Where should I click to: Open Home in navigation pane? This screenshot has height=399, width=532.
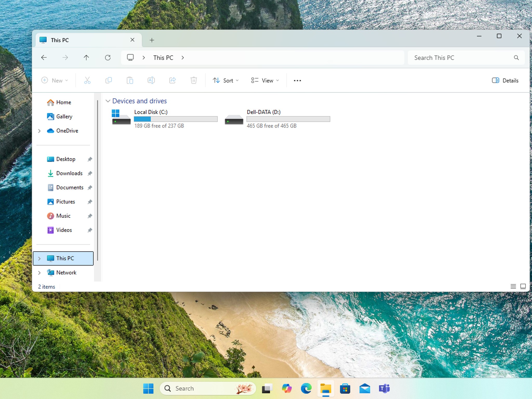point(63,102)
